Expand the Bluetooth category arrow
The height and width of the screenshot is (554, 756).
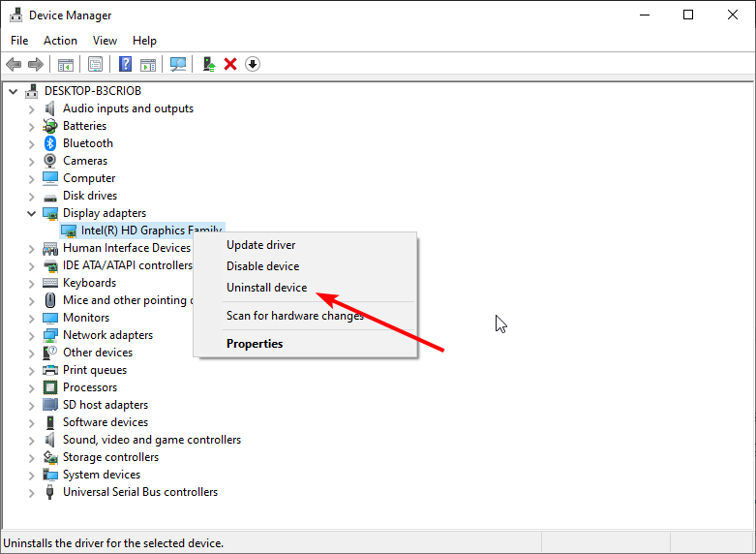[x=31, y=143]
